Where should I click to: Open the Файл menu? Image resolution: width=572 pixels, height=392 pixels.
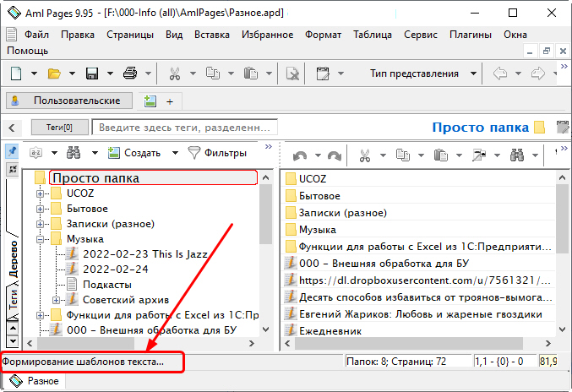pos(36,35)
